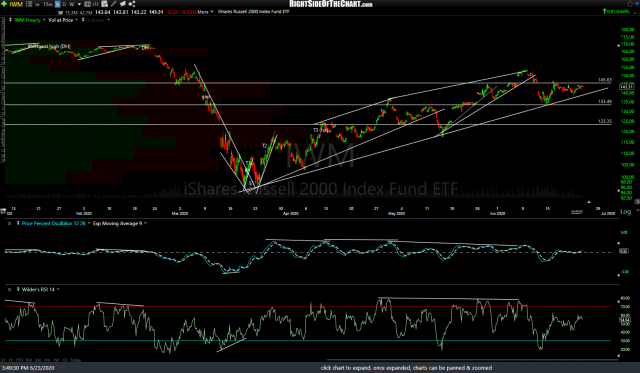Click the 123.35 horizontal line price label
This screenshot has height=373, width=640.
pos(605,121)
